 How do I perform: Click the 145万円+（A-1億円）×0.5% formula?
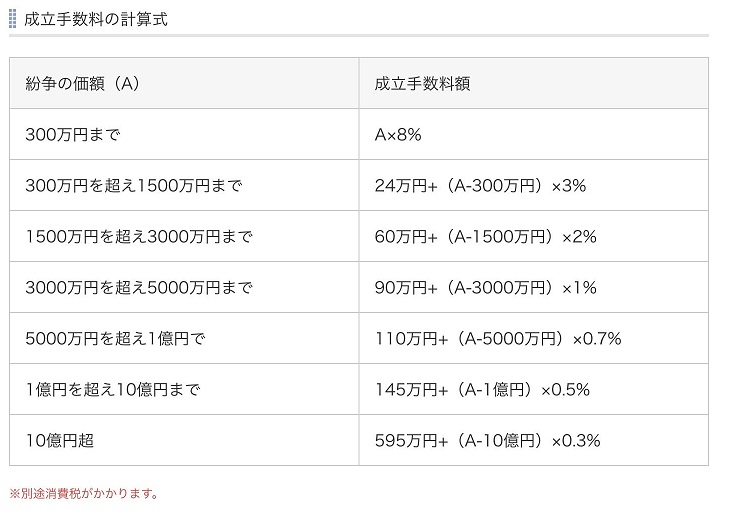coord(482,390)
